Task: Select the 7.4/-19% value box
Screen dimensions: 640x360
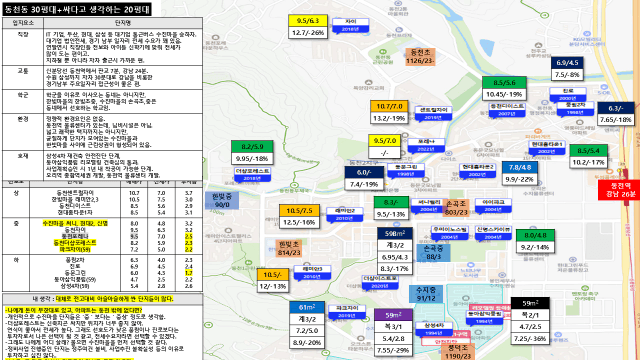Action: pyautogui.click(x=364, y=184)
